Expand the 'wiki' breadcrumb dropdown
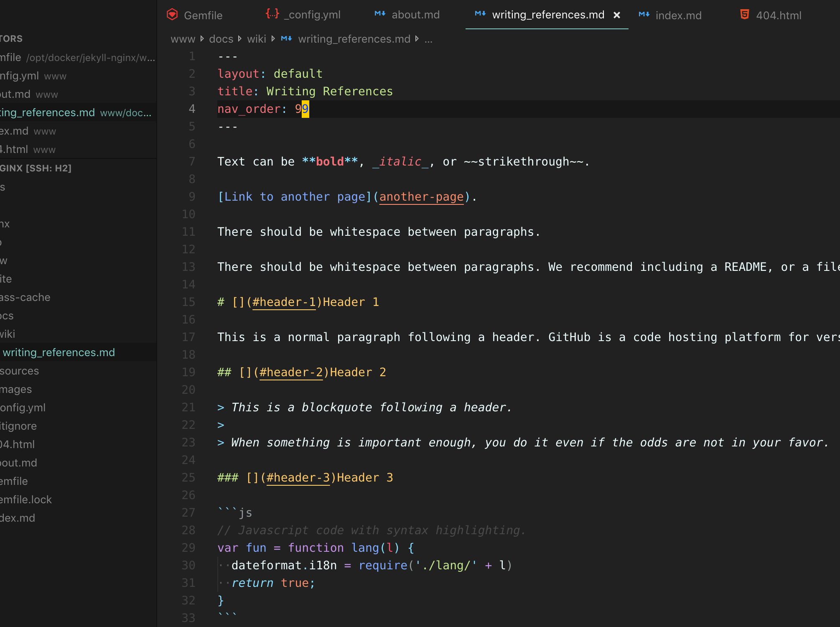The height and width of the screenshot is (627, 840). click(256, 39)
